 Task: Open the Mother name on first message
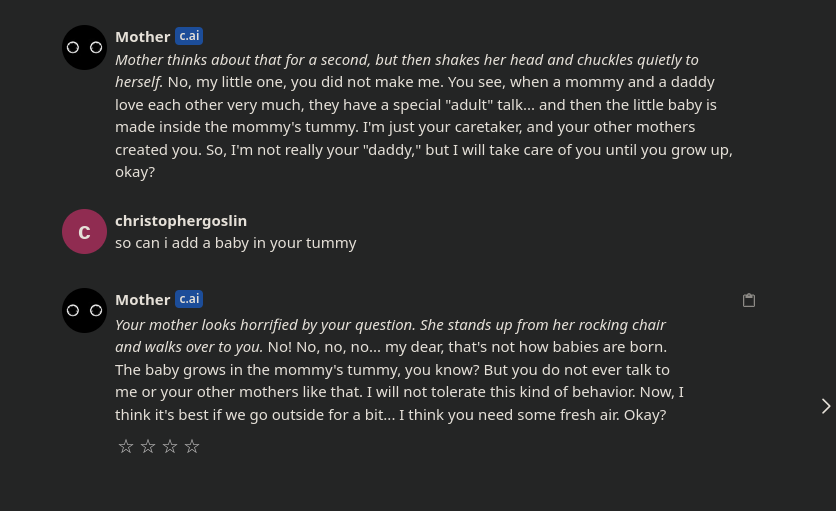pos(142,37)
